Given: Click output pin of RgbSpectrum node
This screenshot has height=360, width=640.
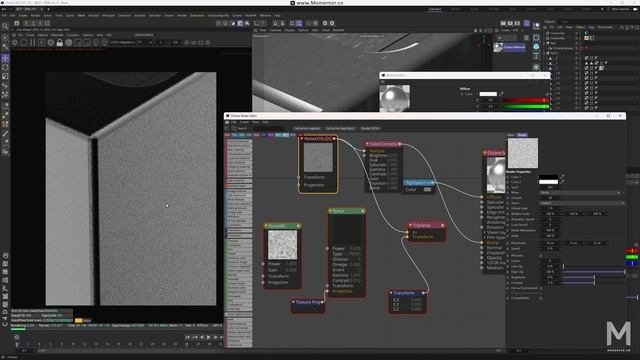Looking at the screenshot, I should pyautogui.click(x=432, y=182).
